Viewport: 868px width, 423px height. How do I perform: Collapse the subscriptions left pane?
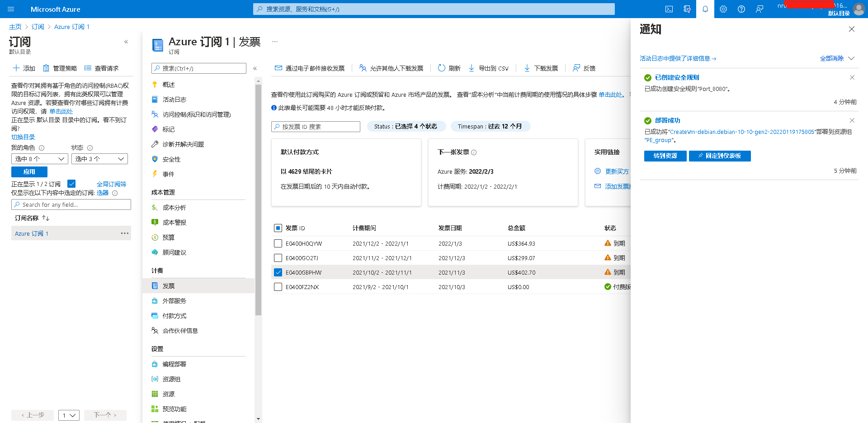click(126, 42)
